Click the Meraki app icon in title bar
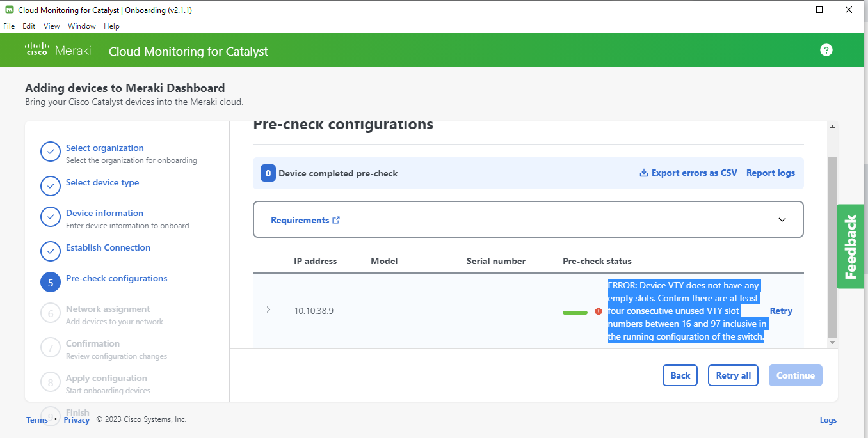Image resolution: width=868 pixels, height=438 pixels. pyautogui.click(x=8, y=10)
